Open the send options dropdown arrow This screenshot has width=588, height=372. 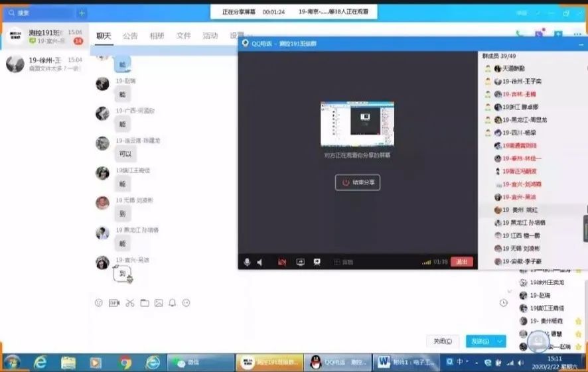(x=500, y=341)
